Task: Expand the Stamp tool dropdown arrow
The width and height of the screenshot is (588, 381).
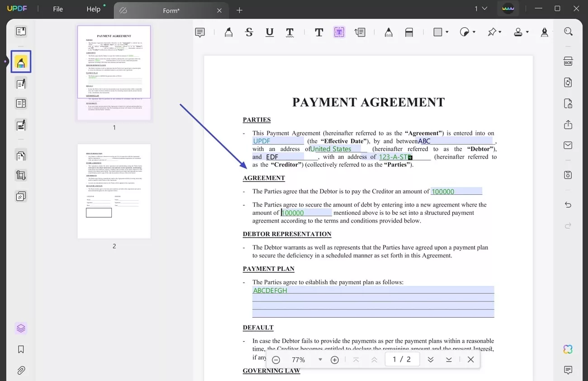Action: 527,32
